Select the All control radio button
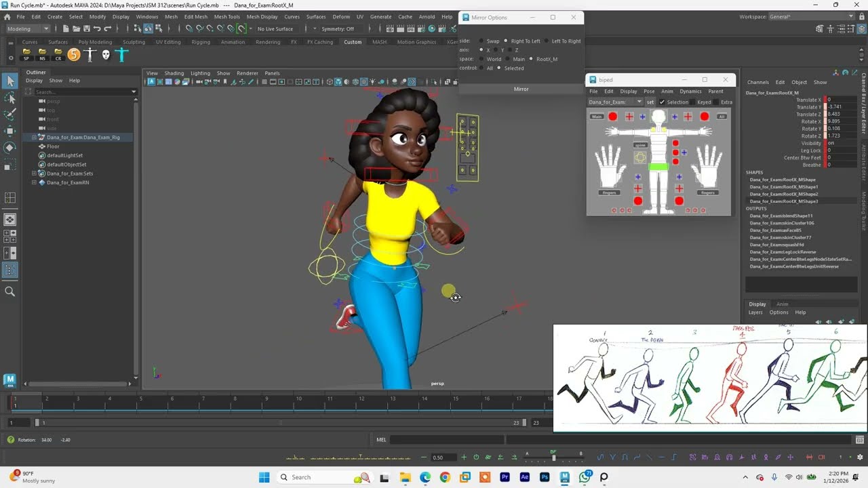The width and height of the screenshot is (868, 488). (x=481, y=68)
